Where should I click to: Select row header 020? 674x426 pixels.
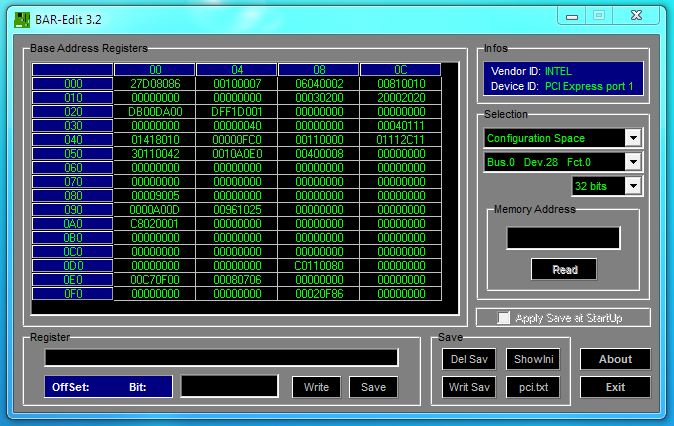73,112
